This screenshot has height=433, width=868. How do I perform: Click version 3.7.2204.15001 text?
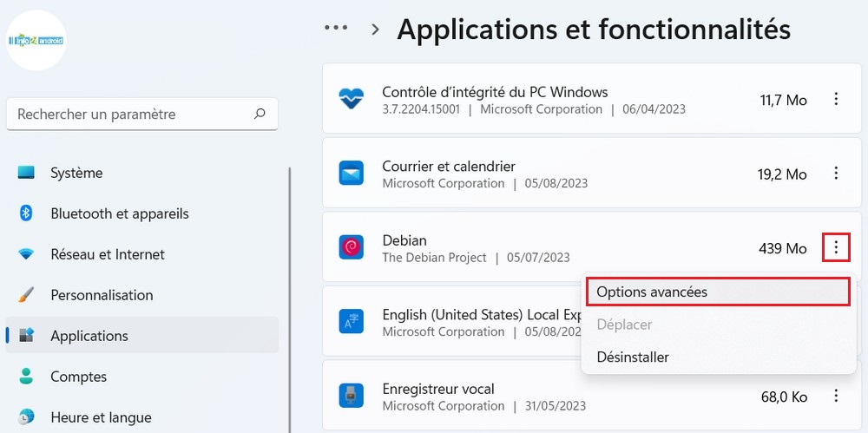pyautogui.click(x=421, y=109)
